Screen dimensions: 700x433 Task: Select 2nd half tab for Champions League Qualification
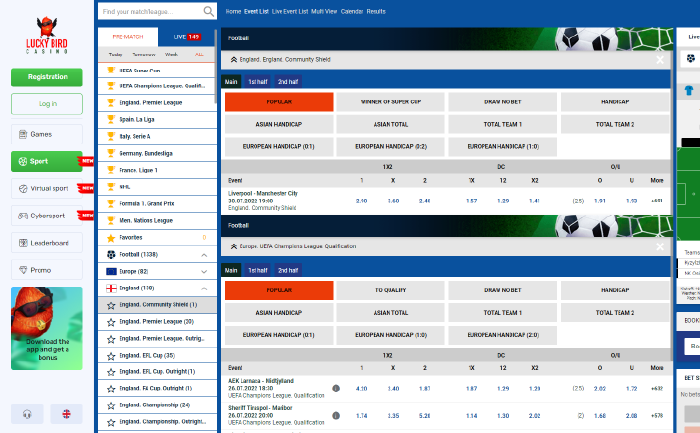point(288,270)
